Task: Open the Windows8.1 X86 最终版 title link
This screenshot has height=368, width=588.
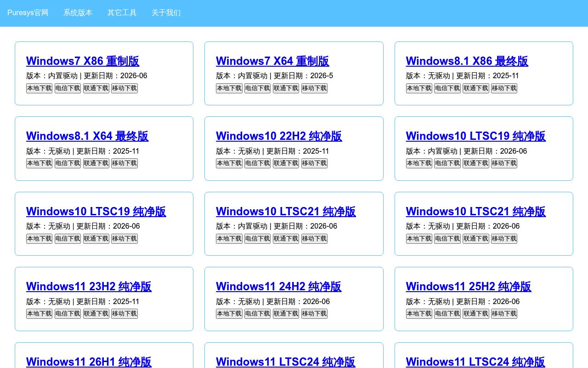Action: [x=467, y=61]
